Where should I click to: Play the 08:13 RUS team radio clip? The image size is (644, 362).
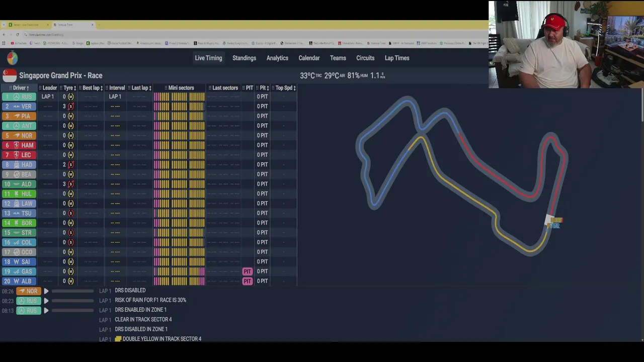point(46,311)
